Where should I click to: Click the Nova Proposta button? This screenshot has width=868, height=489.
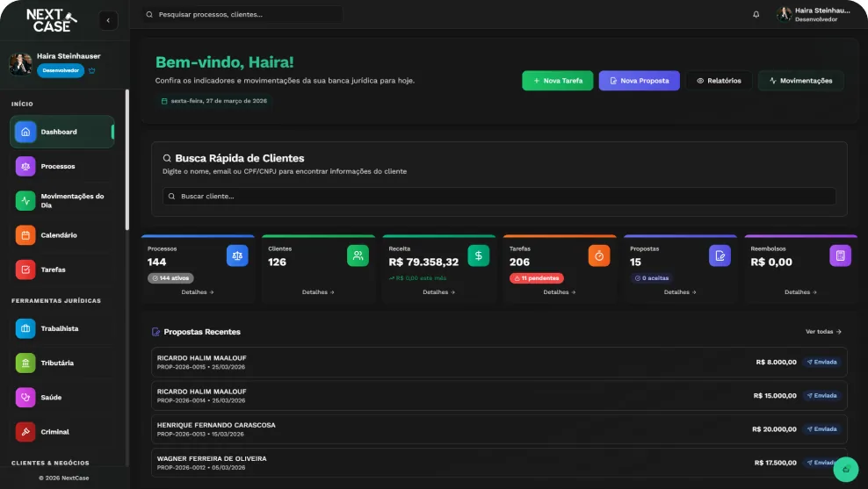pos(640,81)
